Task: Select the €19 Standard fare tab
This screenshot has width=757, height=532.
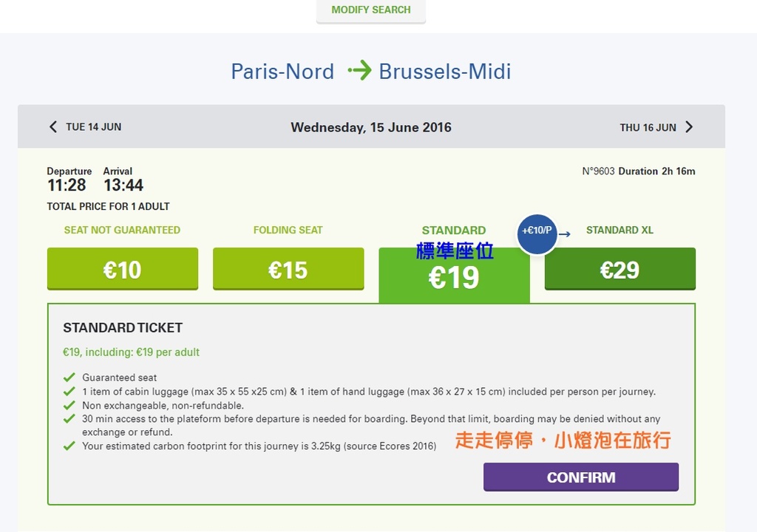Action: click(x=455, y=276)
